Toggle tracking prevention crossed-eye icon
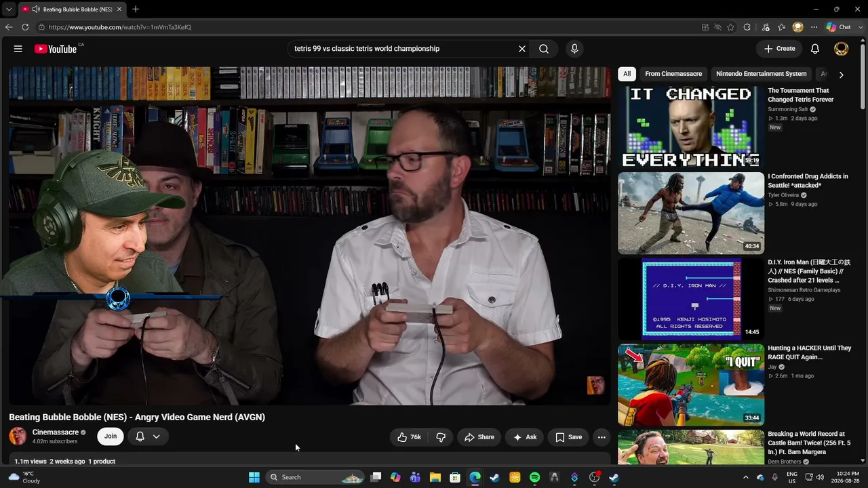 (x=717, y=27)
